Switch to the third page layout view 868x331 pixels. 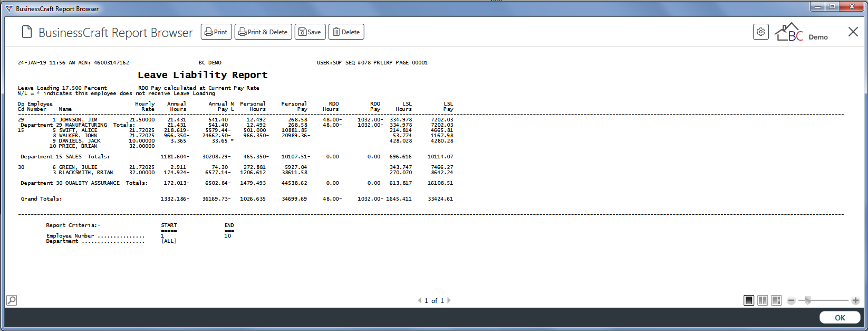tap(776, 300)
